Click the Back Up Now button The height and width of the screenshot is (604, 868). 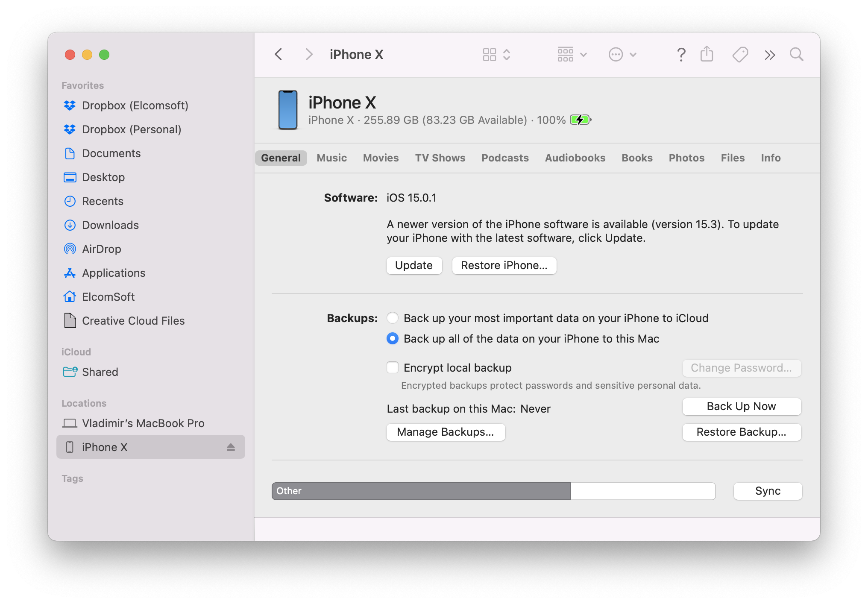741,405
